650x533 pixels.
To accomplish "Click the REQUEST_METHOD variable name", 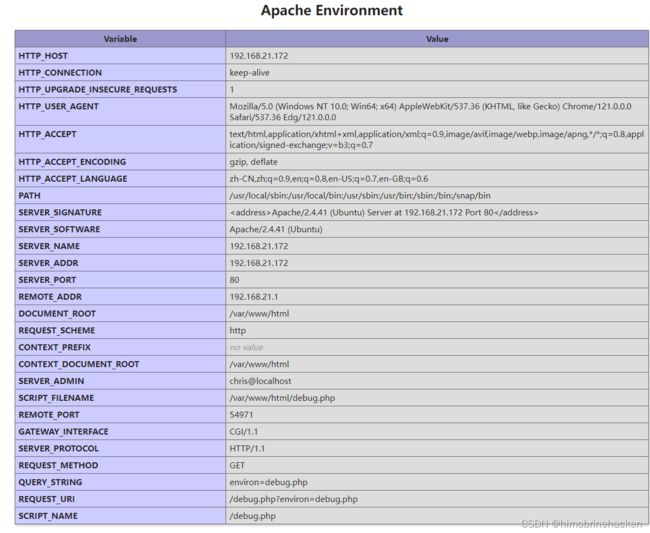I will coord(58,465).
